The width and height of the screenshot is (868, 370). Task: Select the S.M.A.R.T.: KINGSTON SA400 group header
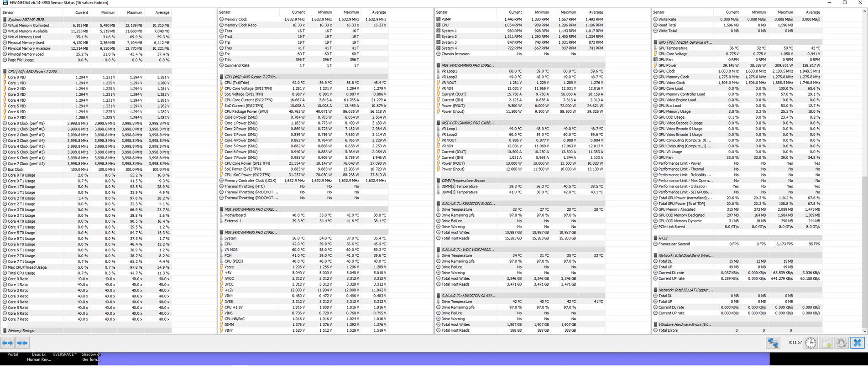click(520, 296)
